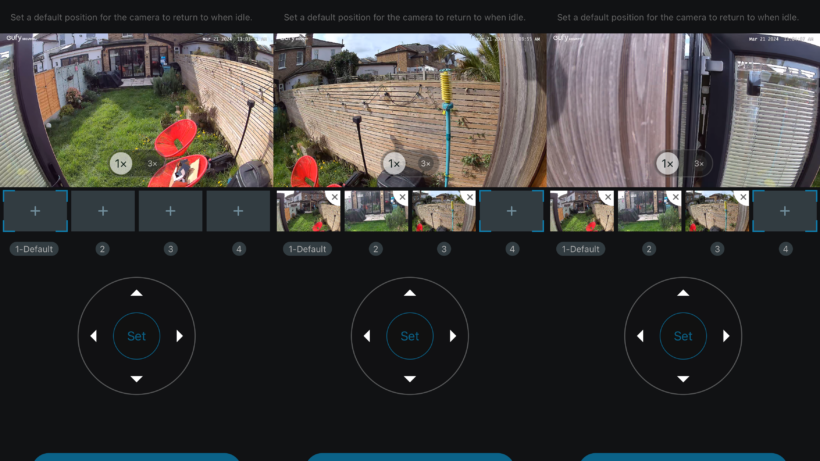This screenshot has width=820, height=461.
Task: Click the left arrow on the middle panel's direction pad
Action: 367,336
